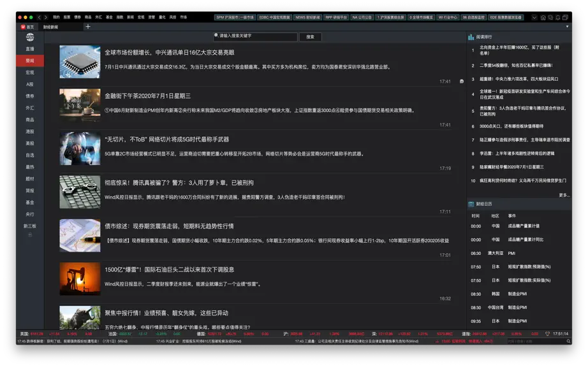The width and height of the screenshot is (588, 367).
Task: Select 新三板 in the left sidebar
Action: pyautogui.click(x=30, y=226)
